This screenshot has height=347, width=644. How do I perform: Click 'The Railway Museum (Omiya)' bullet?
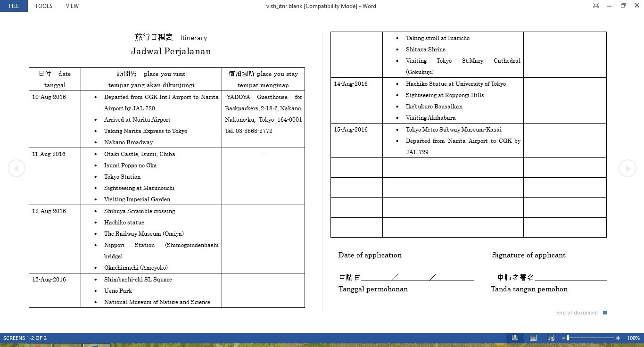point(144,234)
